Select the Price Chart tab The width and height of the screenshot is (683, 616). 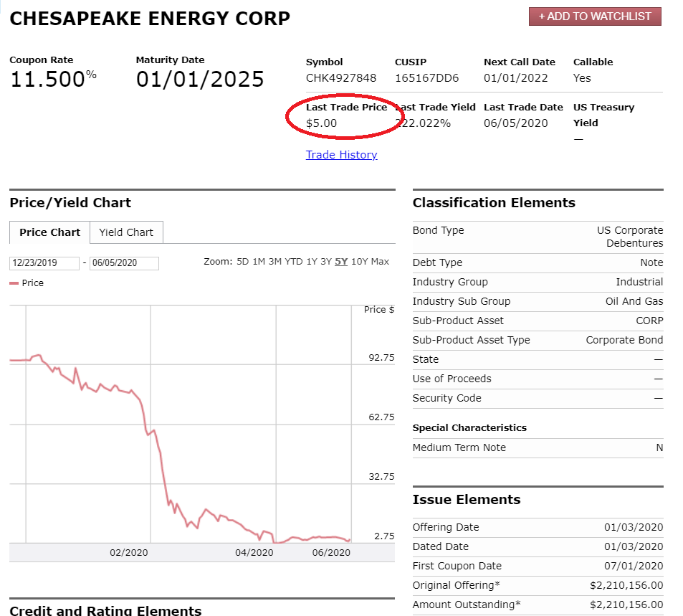point(49,232)
